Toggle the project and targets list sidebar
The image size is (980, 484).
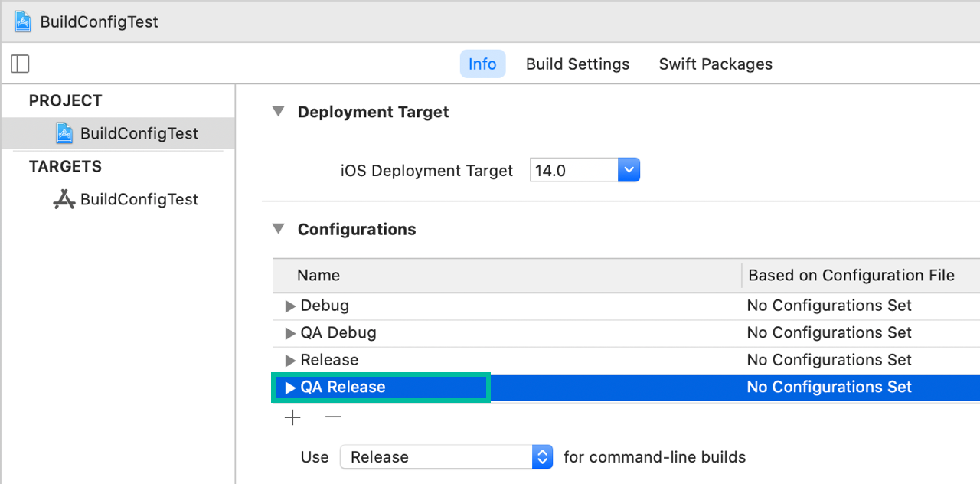pyautogui.click(x=21, y=64)
